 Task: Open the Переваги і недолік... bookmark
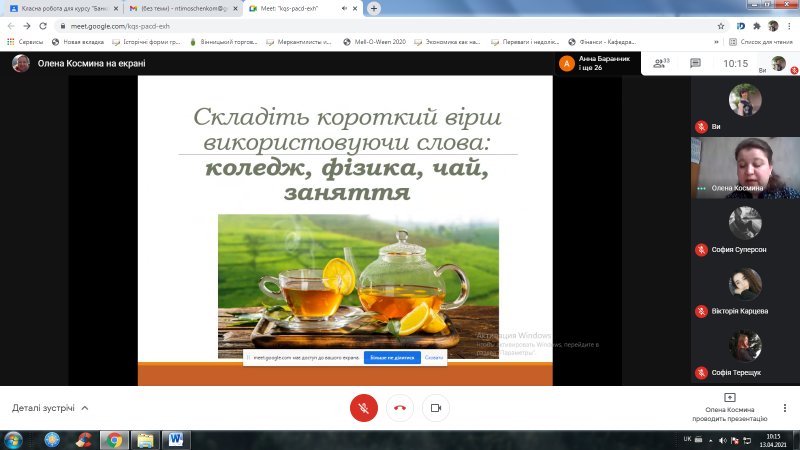point(525,42)
